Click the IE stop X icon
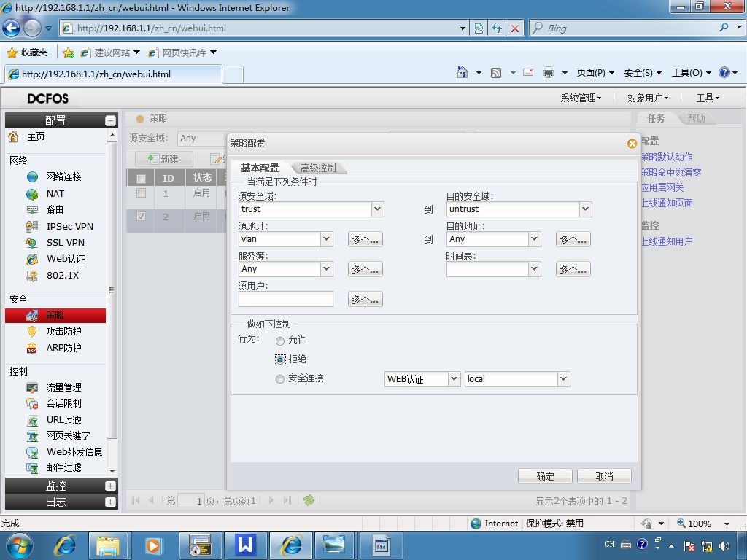The width and height of the screenshot is (747, 560). [515, 28]
